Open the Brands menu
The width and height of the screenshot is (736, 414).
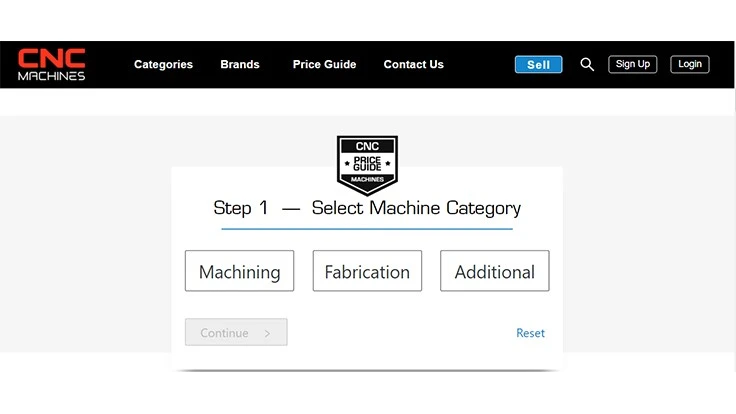coord(240,64)
